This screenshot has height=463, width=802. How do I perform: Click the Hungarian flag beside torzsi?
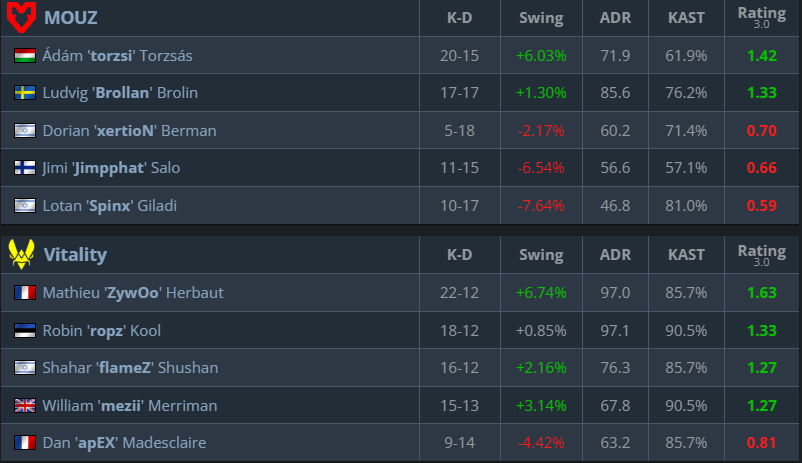coord(25,56)
